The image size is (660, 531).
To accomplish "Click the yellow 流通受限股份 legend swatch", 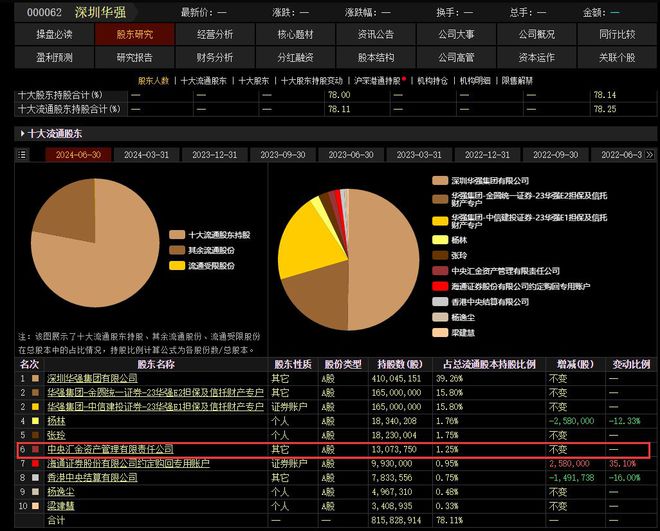I will [177, 266].
